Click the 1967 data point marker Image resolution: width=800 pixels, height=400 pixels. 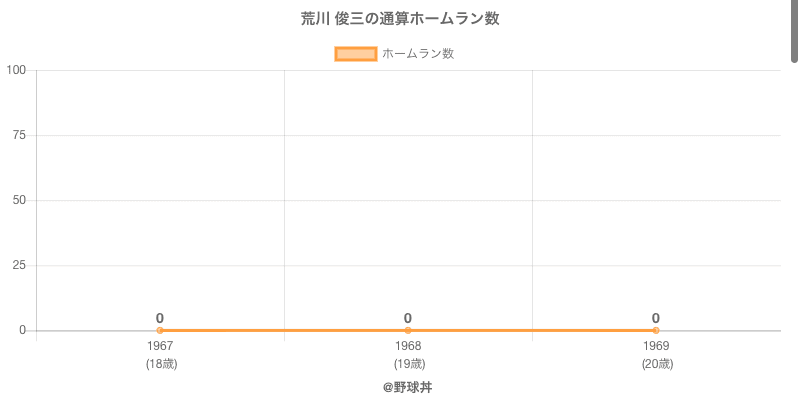(x=160, y=330)
